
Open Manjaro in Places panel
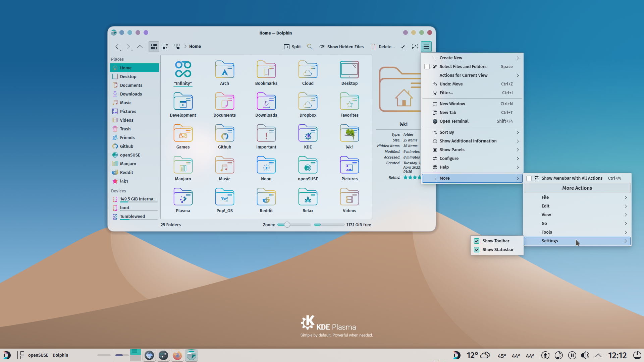[135, 164]
